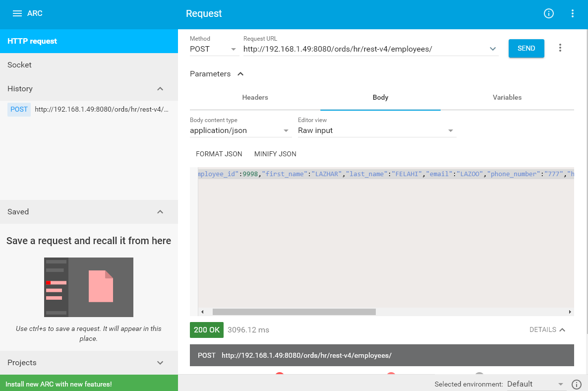
Task: Collapse the Parameters section
Action: (240, 74)
